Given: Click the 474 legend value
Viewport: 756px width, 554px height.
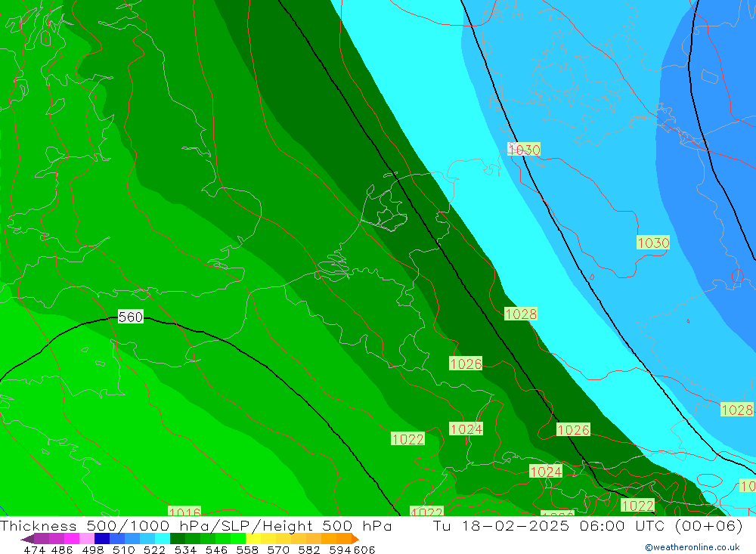Looking at the screenshot, I should [x=34, y=549].
